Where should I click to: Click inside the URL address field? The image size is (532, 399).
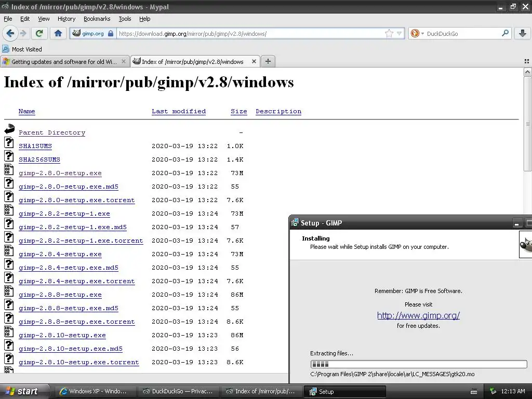pyautogui.click(x=251, y=34)
